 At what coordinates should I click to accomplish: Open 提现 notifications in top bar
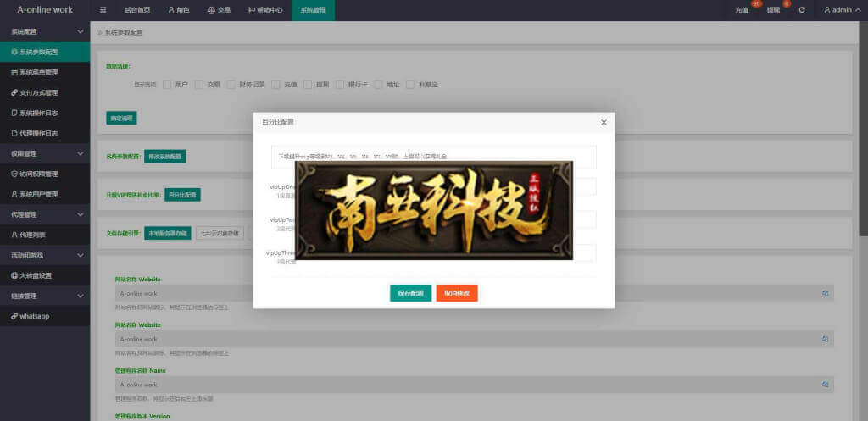(x=775, y=10)
